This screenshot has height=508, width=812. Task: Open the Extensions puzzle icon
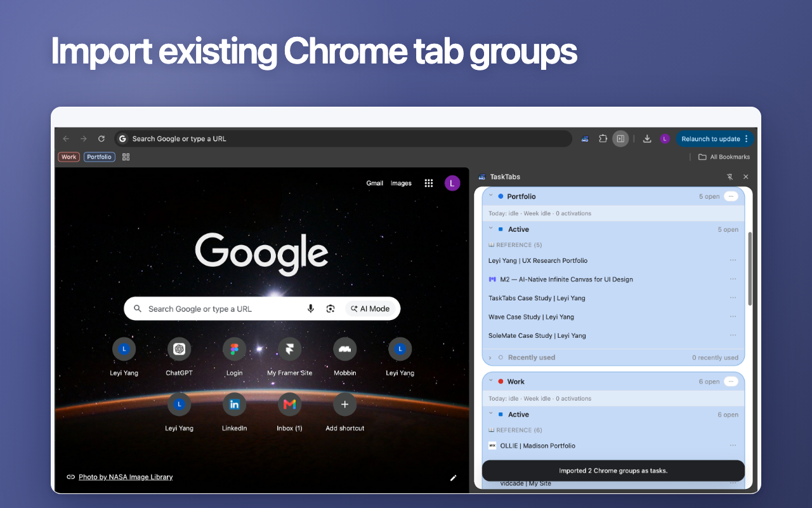tap(603, 138)
